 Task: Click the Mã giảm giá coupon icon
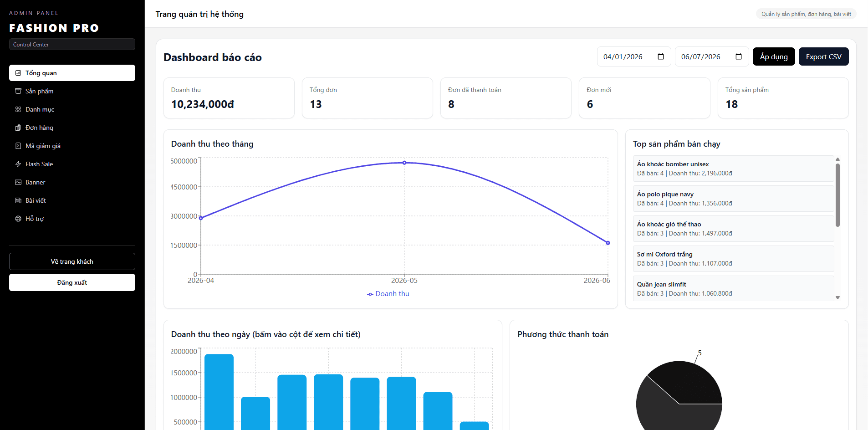[x=18, y=146]
